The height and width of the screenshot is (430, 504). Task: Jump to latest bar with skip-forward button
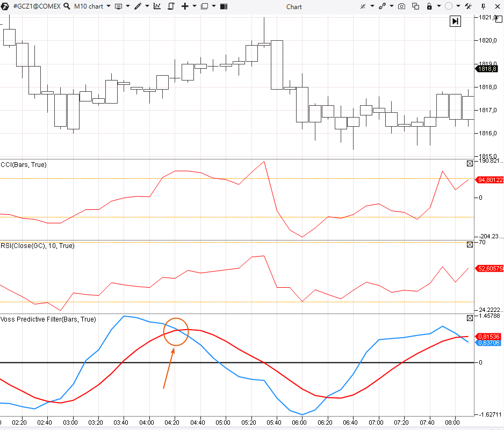(x=455, y=21)
